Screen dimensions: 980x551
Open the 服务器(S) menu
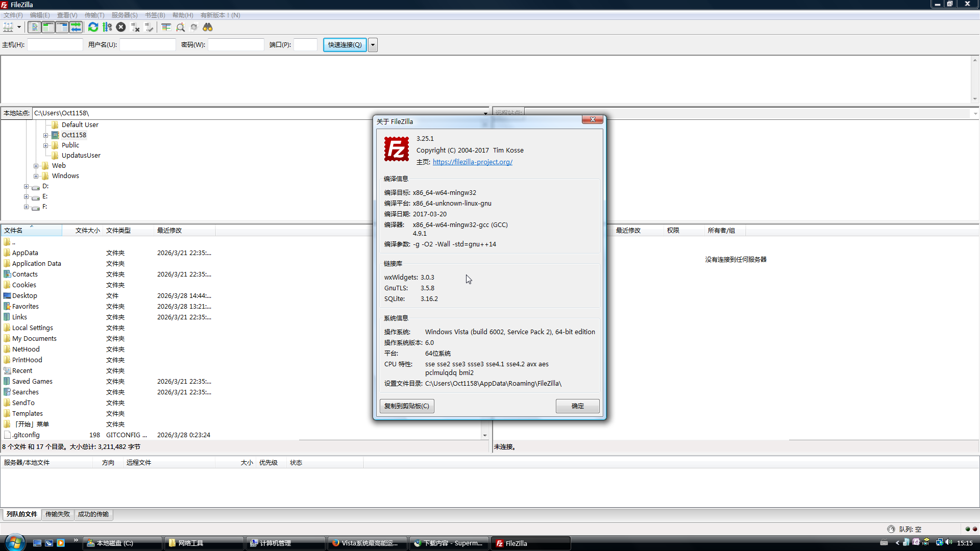(x=125, y=15)
